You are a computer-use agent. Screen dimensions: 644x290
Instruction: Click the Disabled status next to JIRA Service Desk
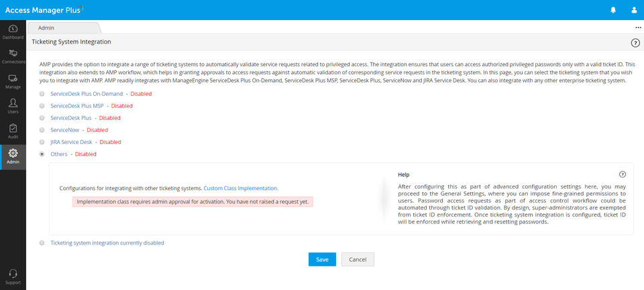pos(111,142)
